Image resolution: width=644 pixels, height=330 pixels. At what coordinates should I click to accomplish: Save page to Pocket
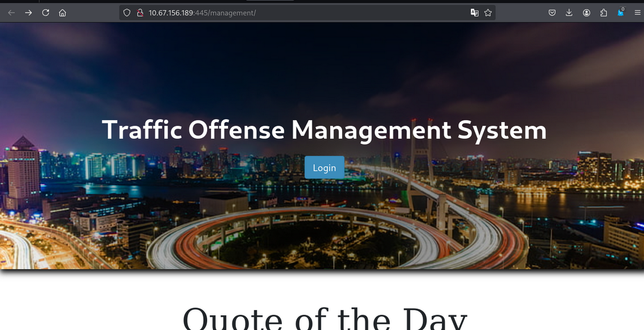pos(552,12)
